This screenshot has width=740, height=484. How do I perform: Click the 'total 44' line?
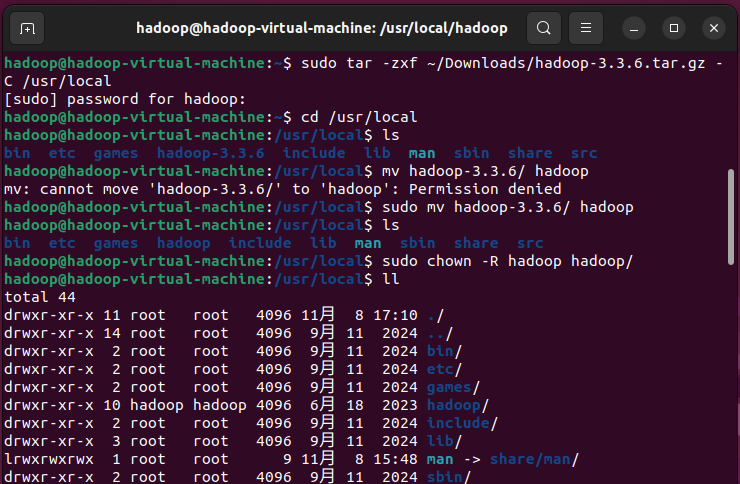[x=40, y=297]
